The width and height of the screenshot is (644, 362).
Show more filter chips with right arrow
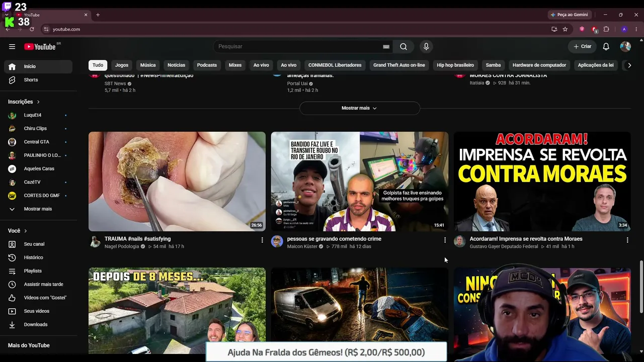pos(629,65)
